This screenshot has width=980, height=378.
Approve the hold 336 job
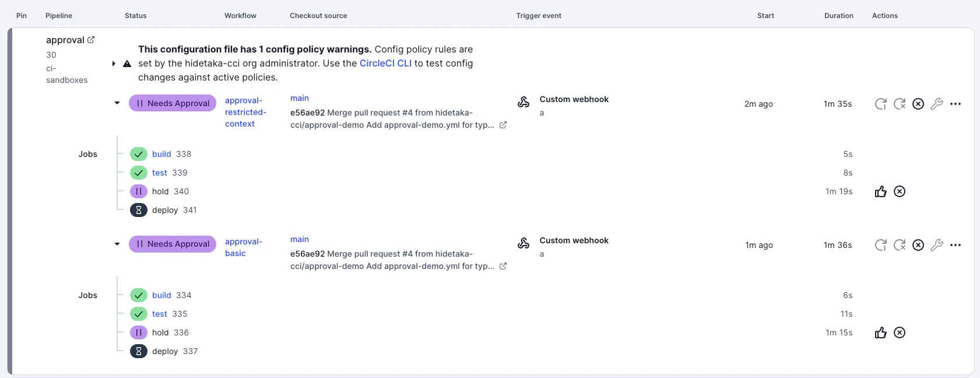[x=881, y=332]
